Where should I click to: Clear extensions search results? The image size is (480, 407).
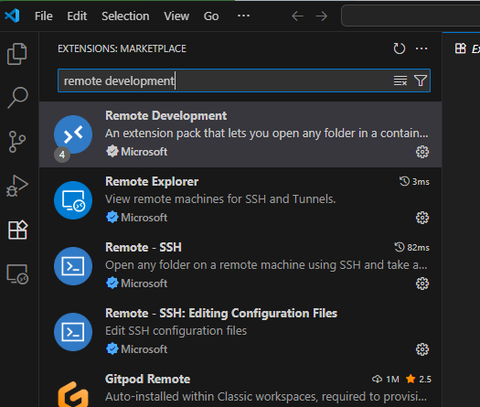point(400,80)
